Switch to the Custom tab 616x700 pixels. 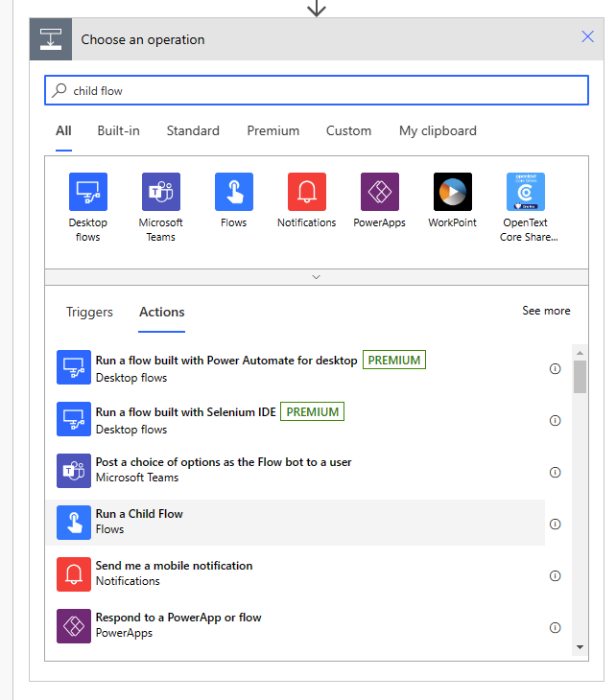coord(348,130)
